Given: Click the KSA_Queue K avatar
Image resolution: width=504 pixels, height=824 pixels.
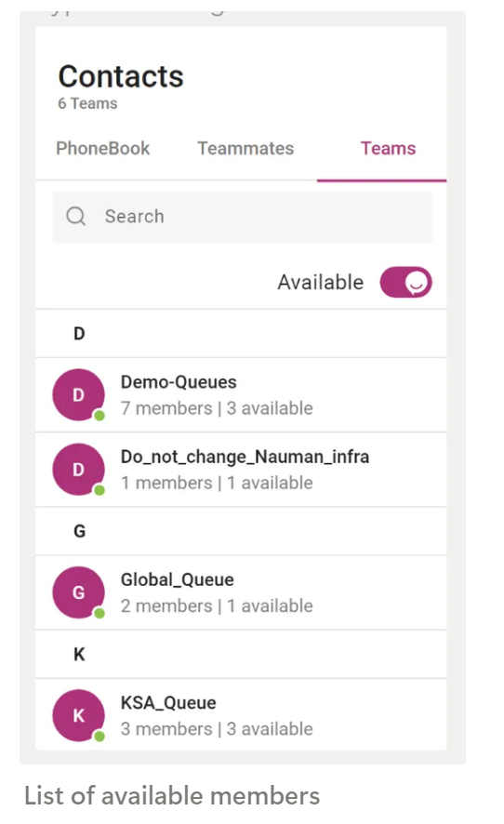Looking at the screenshot, I should 78,715.
